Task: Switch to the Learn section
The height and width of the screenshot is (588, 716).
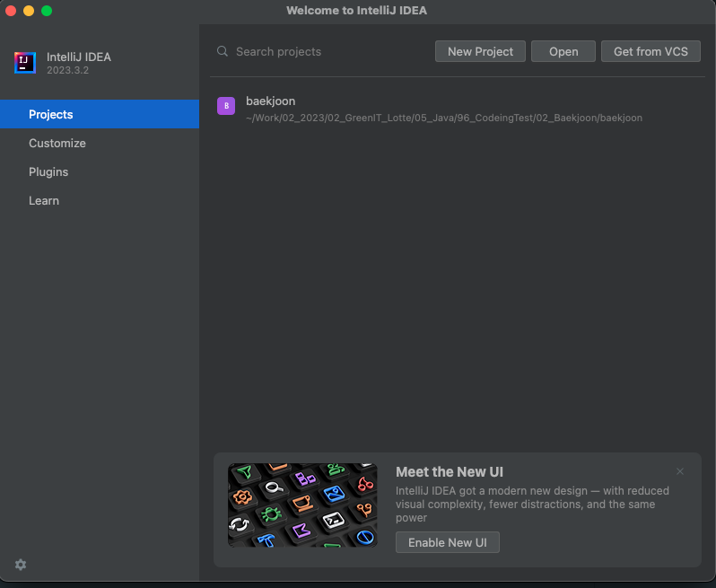Action: (100, 200)
